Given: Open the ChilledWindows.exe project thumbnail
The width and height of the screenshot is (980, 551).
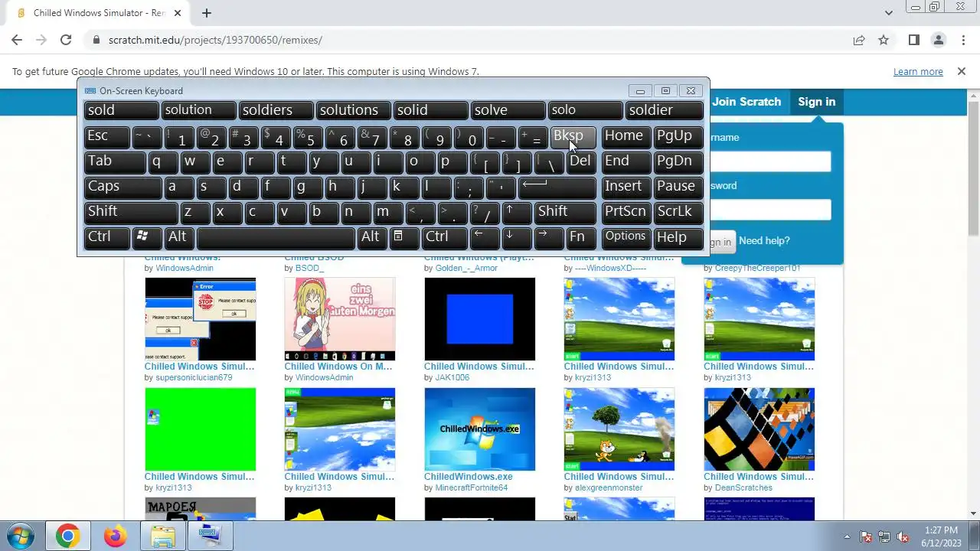Looking at the screenshot, I should pos(480,429).
